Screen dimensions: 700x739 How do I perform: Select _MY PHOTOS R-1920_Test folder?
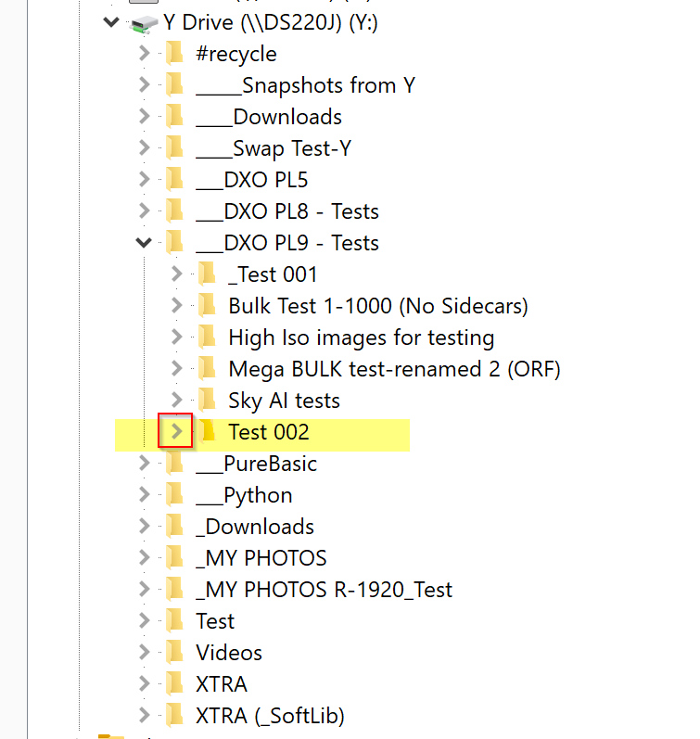324,590
